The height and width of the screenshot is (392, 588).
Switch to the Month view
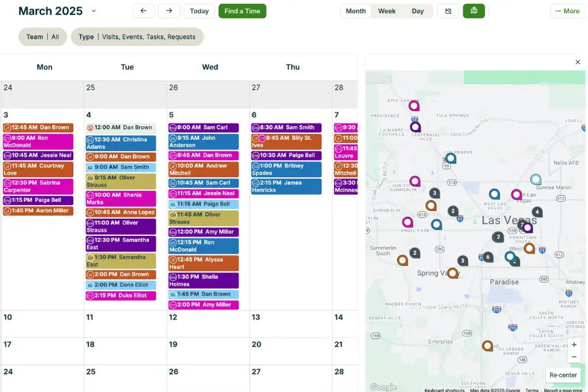355,11
